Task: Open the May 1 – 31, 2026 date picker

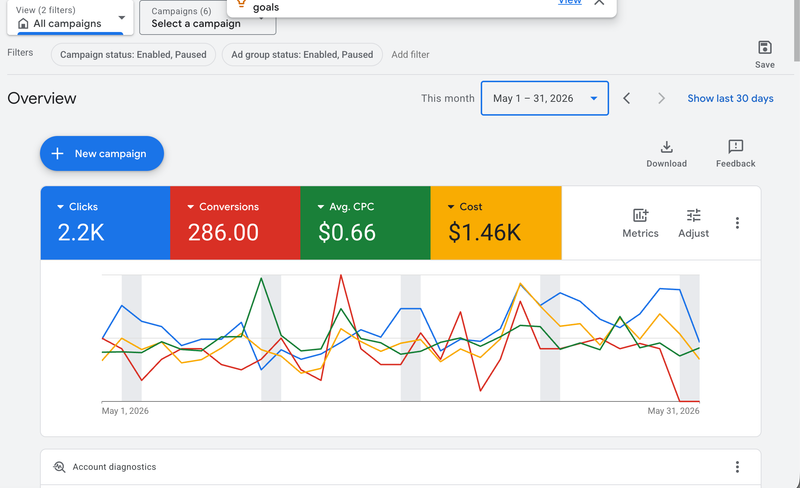Action: tap(544, 98)
